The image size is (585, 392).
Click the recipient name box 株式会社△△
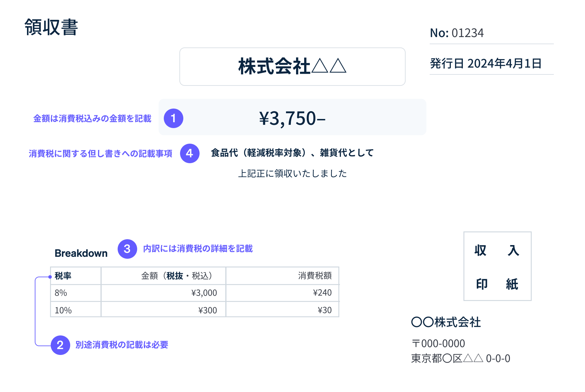pos(292,67)
